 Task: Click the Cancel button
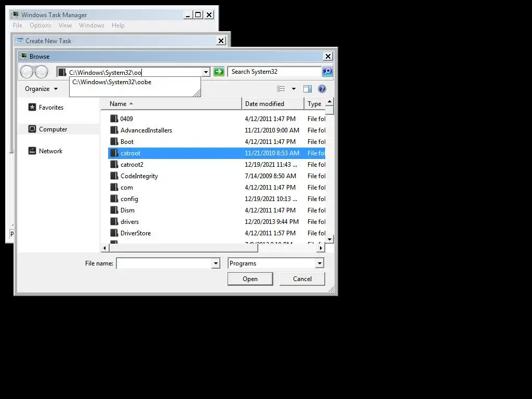click(x=302, y=279)
